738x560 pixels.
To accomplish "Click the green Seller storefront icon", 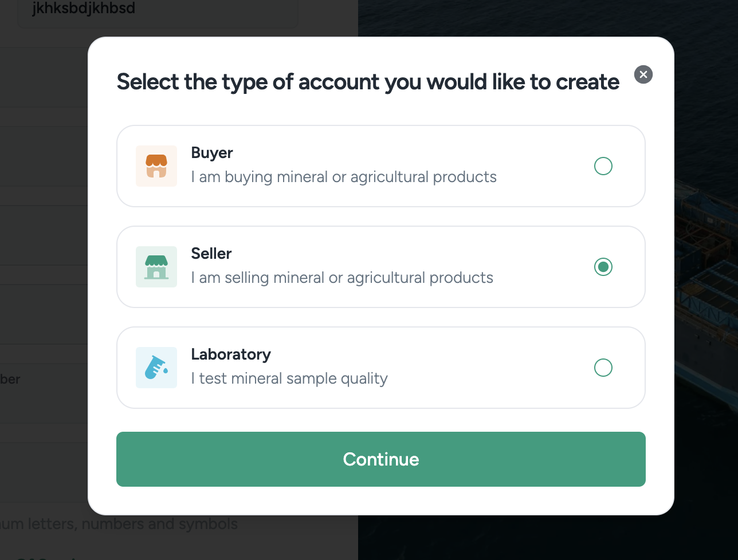I will (156, 267).
